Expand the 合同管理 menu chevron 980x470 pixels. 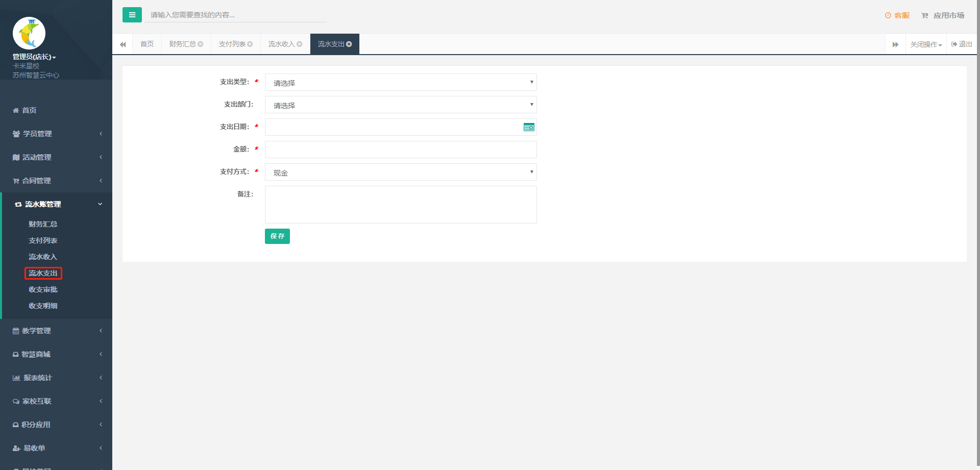(101, 181)
